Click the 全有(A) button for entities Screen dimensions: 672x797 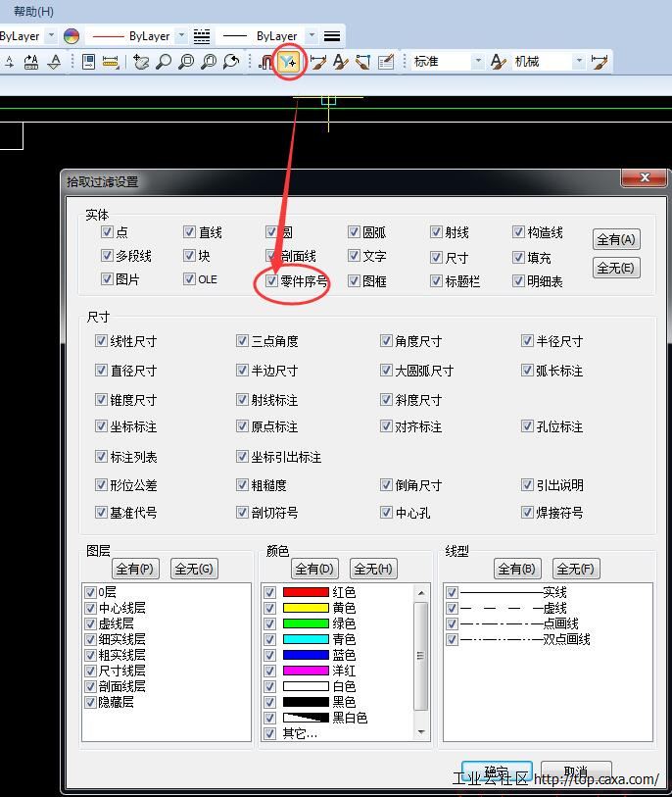(x=616, y=239)
